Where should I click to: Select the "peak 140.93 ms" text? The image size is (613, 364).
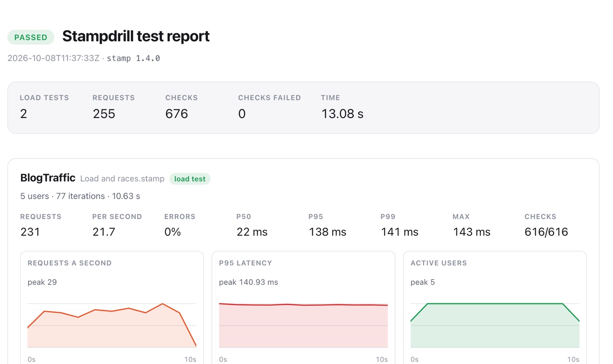248,282
